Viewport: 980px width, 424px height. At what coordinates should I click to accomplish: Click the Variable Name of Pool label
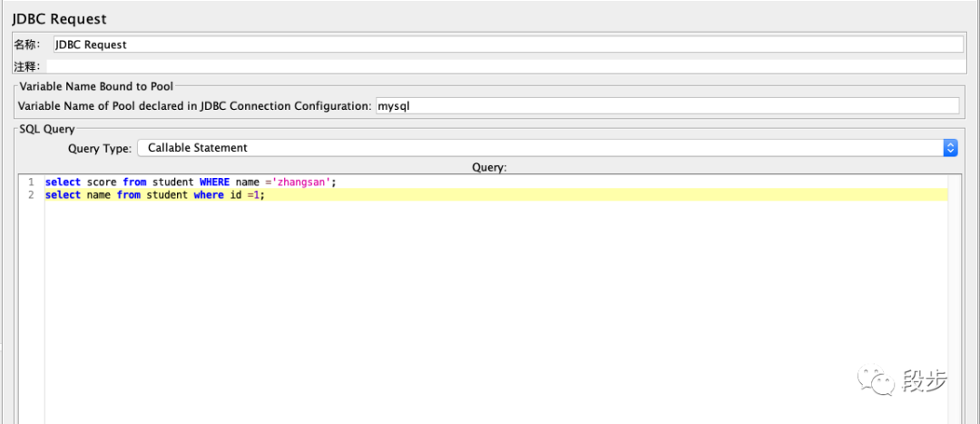[195, 106]
